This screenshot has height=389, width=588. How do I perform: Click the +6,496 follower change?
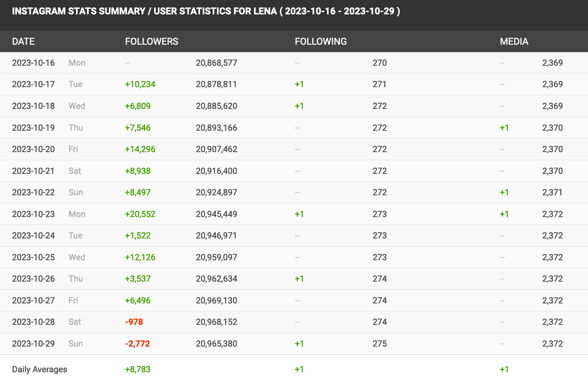point(138,301)
